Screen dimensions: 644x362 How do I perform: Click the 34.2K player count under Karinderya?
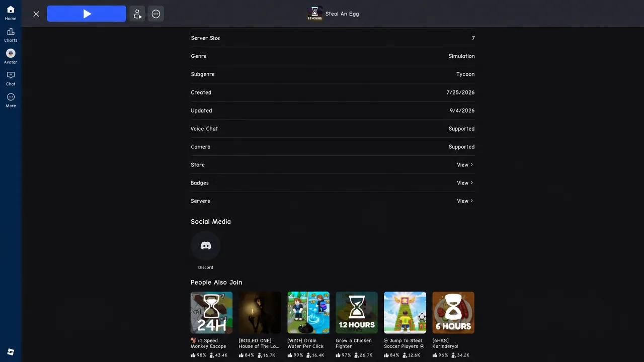[x=460, y=355]
